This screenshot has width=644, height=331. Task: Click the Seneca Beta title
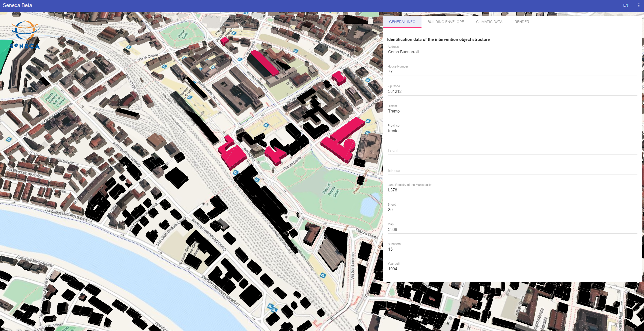17,5
